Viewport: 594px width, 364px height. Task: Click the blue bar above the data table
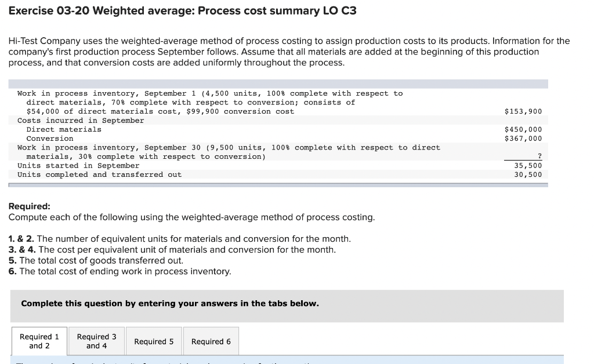277,83
